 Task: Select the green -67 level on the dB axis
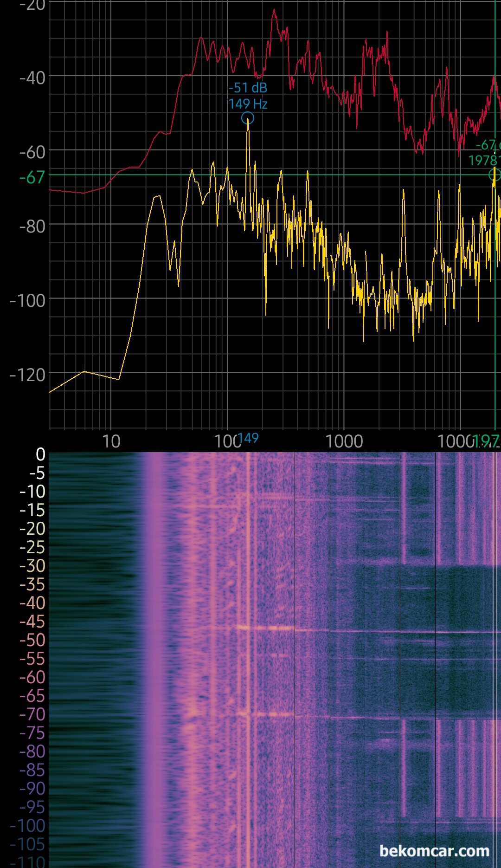(32, 177)
